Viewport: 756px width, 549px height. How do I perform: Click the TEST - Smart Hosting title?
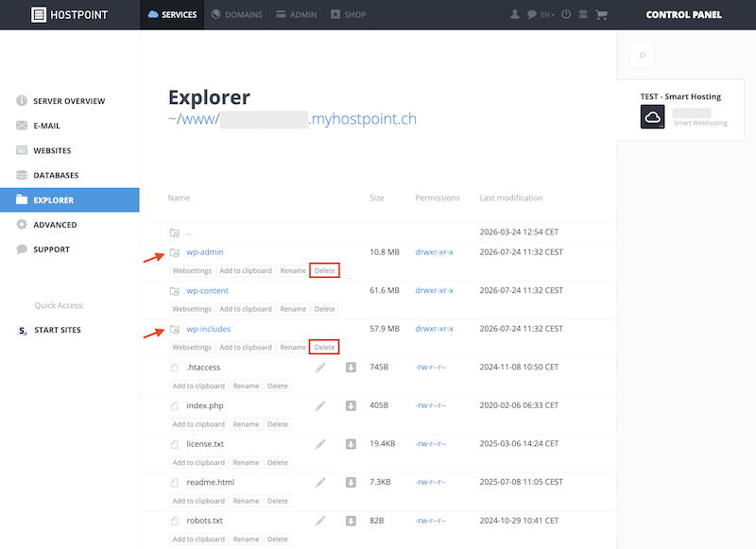[x=680, y=96]
